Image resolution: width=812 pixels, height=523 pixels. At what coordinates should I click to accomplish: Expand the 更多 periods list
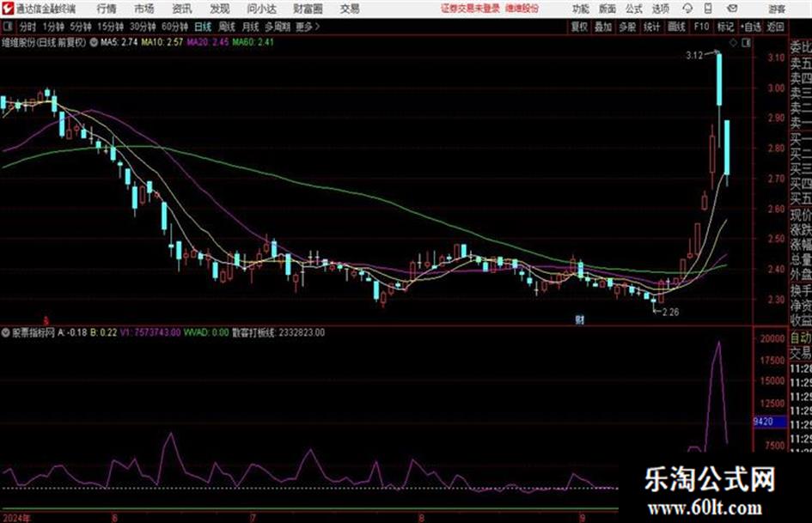point(308,27)
